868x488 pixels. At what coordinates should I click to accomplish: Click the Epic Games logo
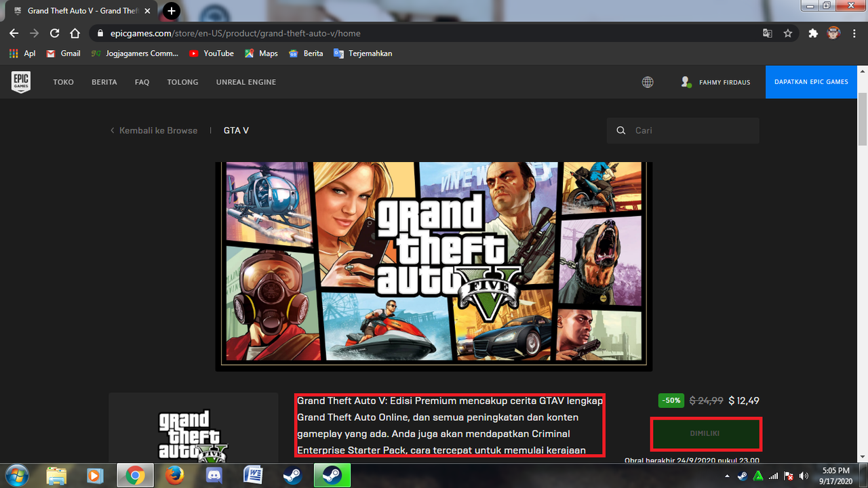click(21, 82)
